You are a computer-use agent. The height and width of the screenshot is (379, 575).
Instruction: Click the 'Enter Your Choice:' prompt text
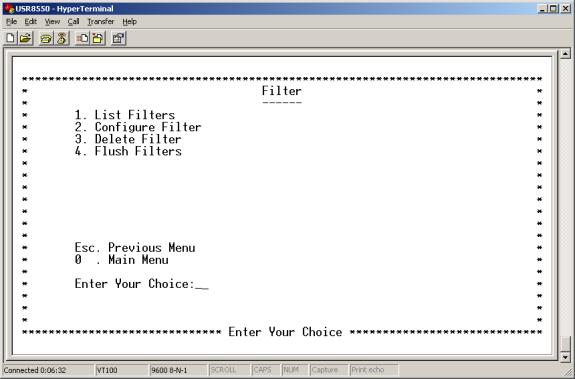pos(135,284)
